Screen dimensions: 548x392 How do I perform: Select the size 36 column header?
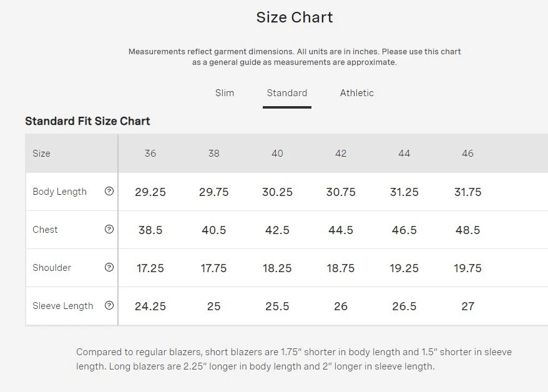(x=150, y=154)
